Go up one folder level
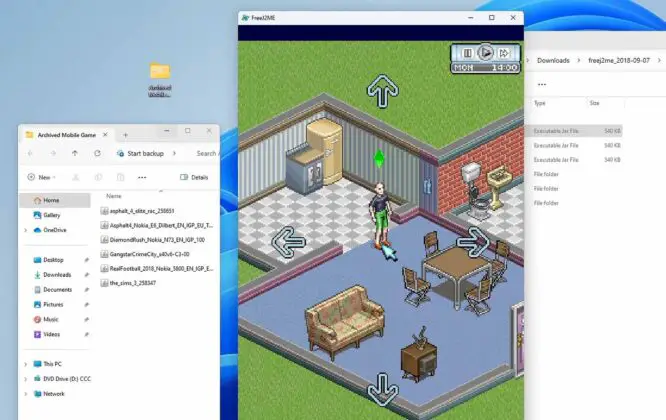Image resolution: width=666 pixels, height=420 pixels. click(x=75, y=153)
